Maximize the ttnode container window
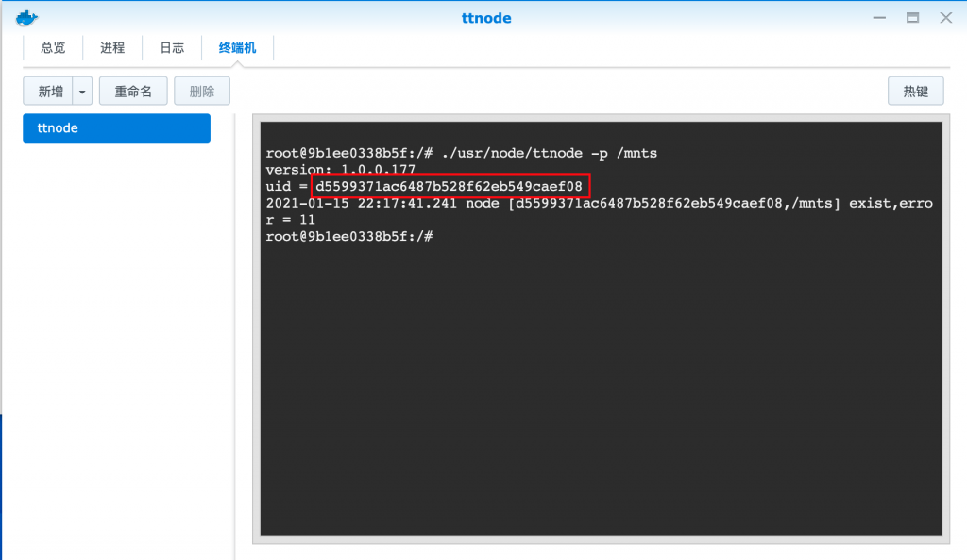 pyautogui.click(x=912, y=18)
